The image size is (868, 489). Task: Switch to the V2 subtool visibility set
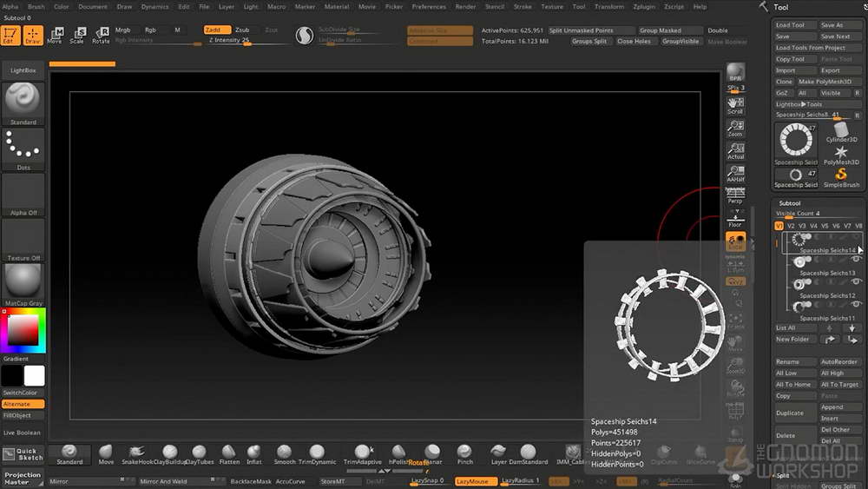pos(791,226)
